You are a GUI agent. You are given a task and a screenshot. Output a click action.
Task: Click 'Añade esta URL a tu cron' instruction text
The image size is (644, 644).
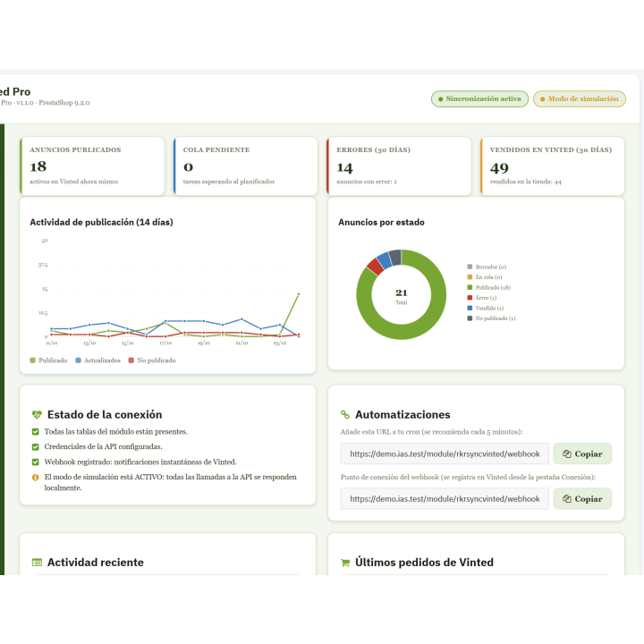point(431,432)
